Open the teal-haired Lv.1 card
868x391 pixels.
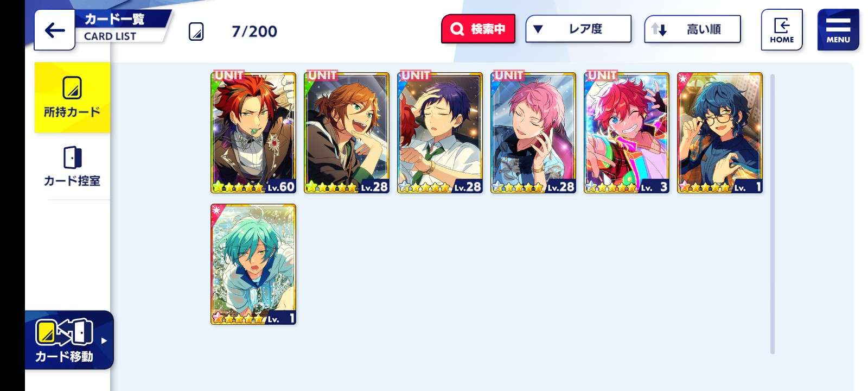coord(253,264)
